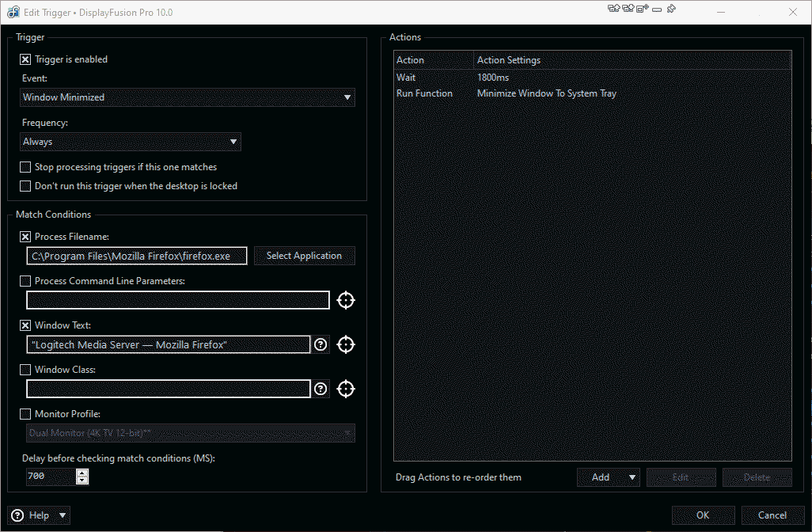Click the target picker beside Window Class
The width and height of the screenshot is (812, 532).
coord(346,389)
